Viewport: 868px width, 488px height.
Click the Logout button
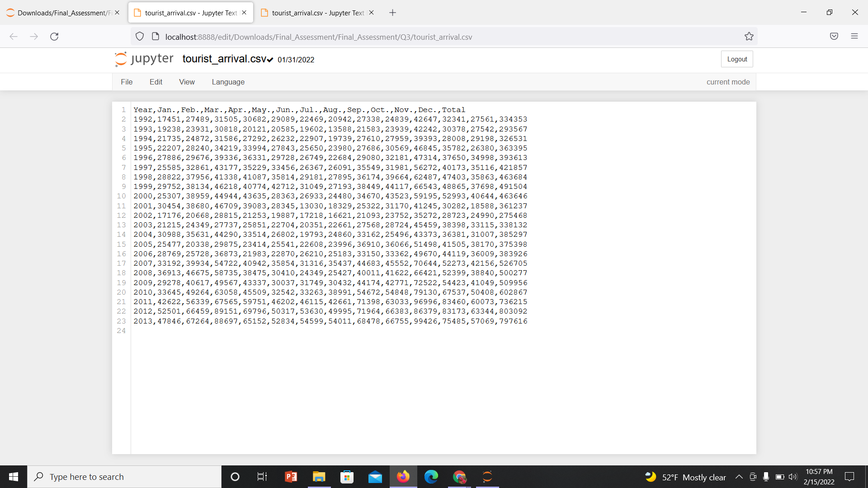(737, 59)
